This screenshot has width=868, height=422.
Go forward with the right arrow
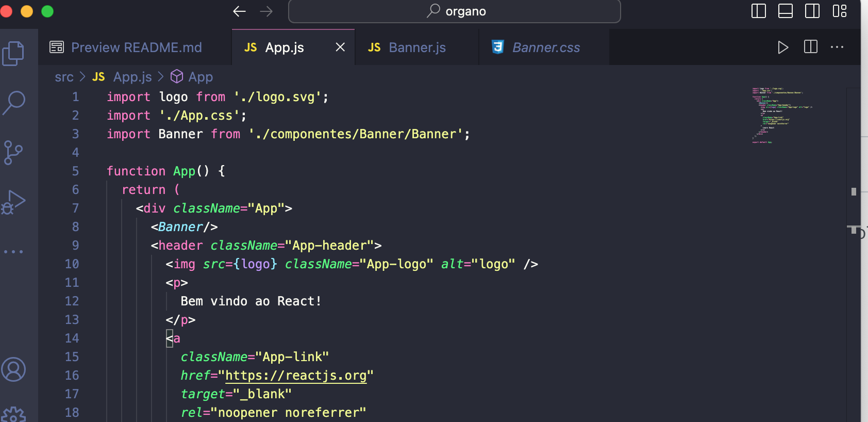click(266, 11)
